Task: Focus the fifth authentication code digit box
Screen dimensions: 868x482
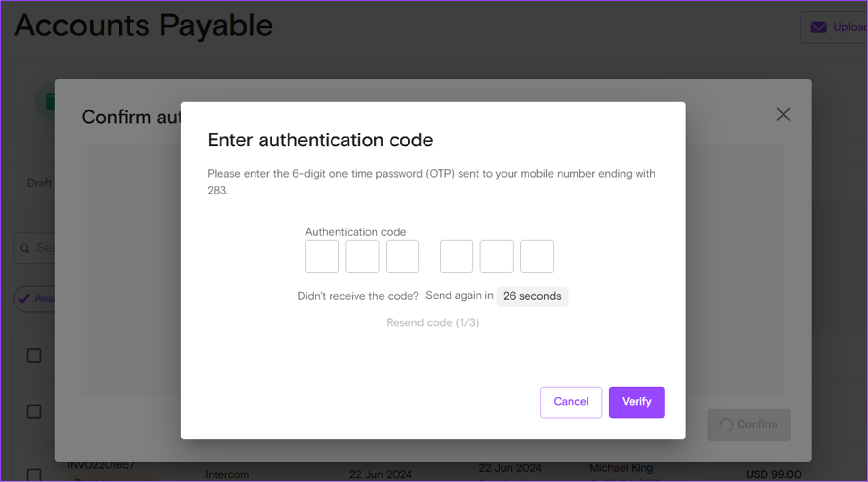Action: 496,256
